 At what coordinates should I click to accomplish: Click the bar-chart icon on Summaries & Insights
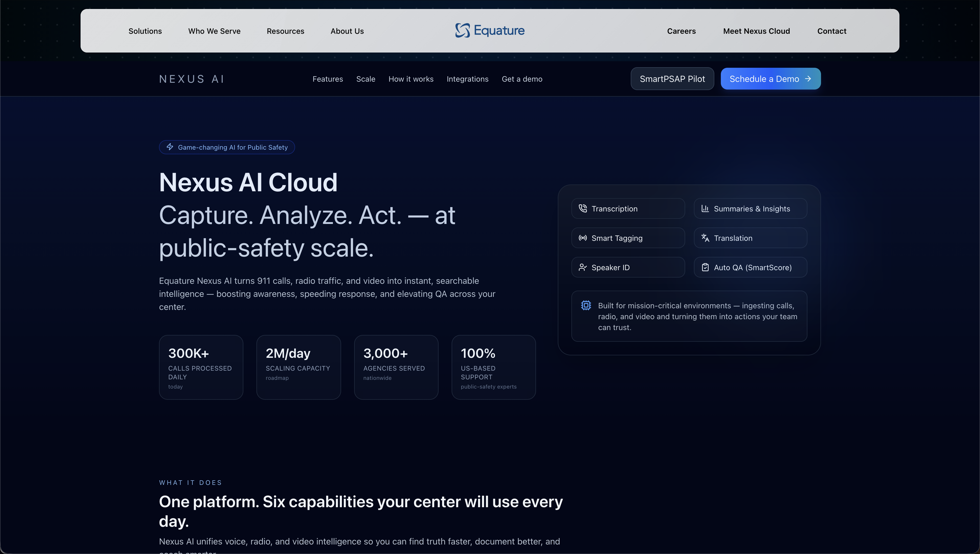[706, 208]
